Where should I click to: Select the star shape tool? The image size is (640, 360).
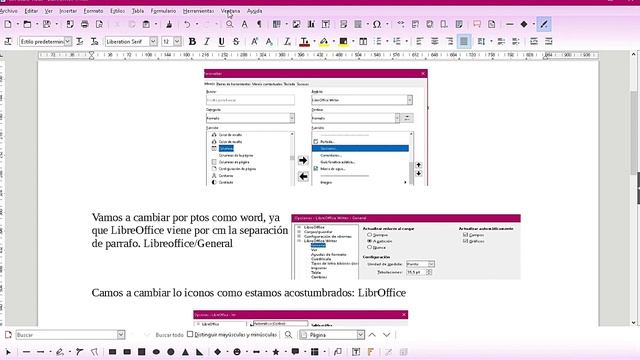(x=276, y=352)
